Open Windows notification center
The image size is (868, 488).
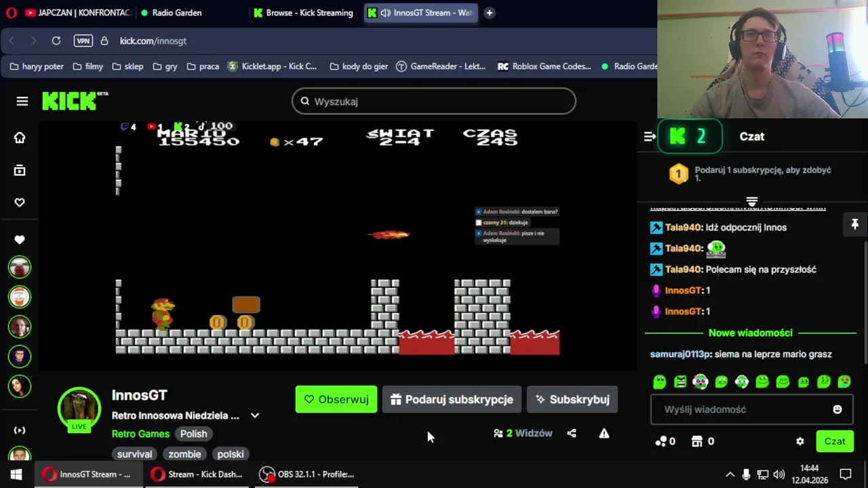coord(846,474)
